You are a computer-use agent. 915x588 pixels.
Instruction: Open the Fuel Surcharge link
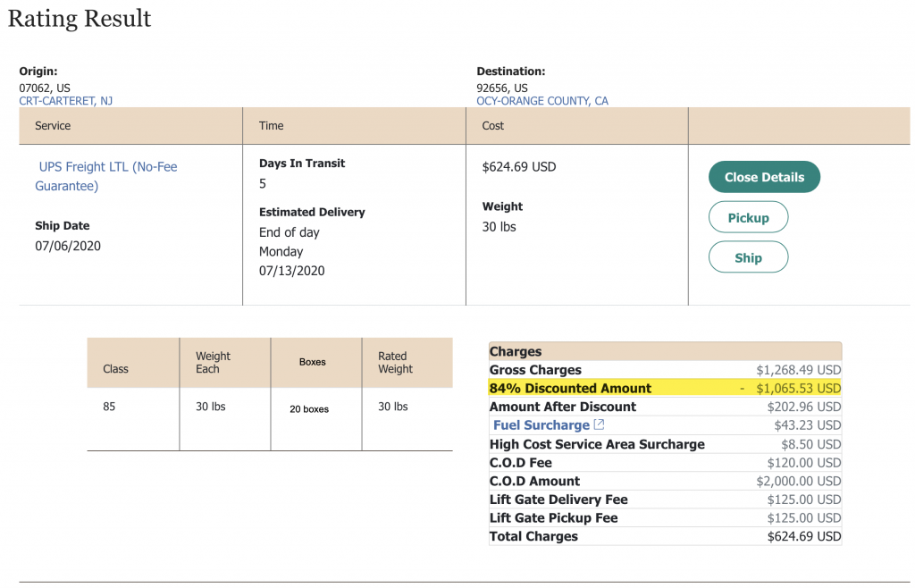point(541,425)
